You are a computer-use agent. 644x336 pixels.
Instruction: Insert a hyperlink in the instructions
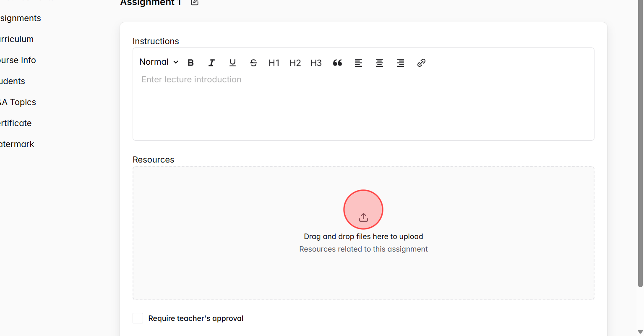[421, 63]
